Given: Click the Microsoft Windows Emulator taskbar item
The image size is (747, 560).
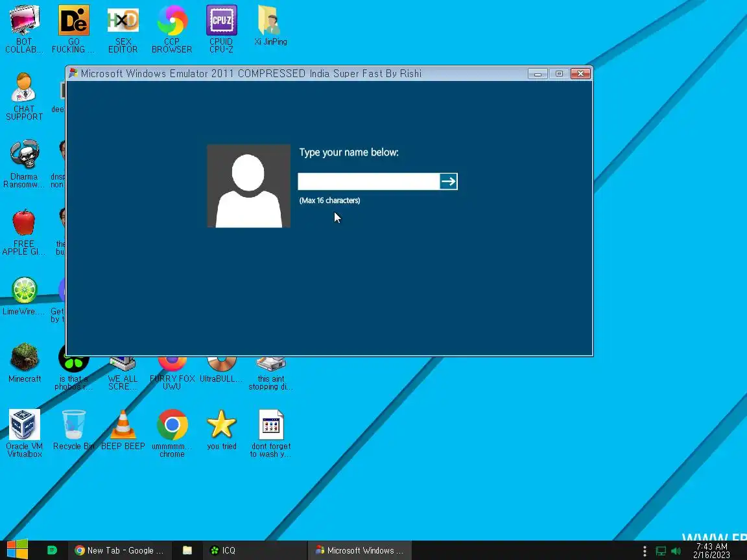Looking at the screenshot, I should click(360, 550).
